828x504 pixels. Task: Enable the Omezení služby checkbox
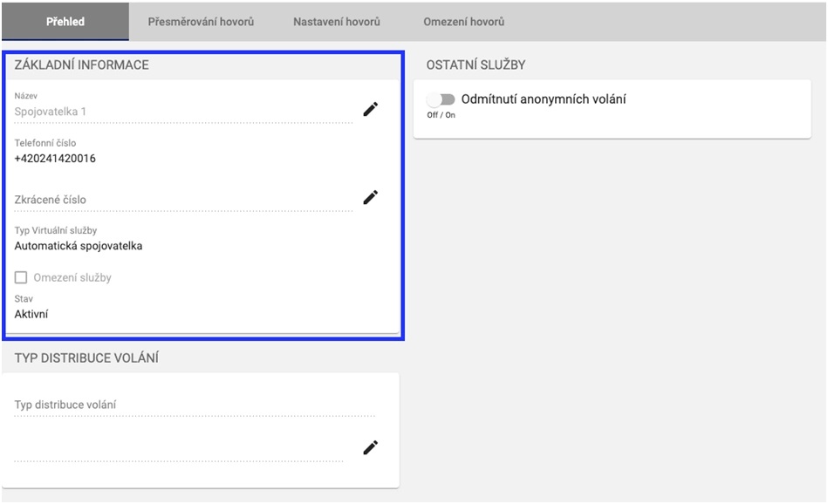[21, 277]
